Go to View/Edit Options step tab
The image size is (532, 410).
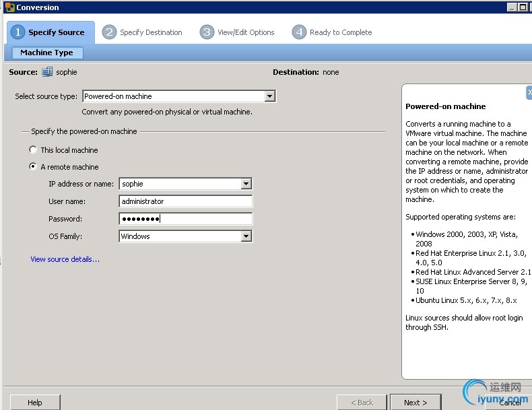tap(238, 32)
